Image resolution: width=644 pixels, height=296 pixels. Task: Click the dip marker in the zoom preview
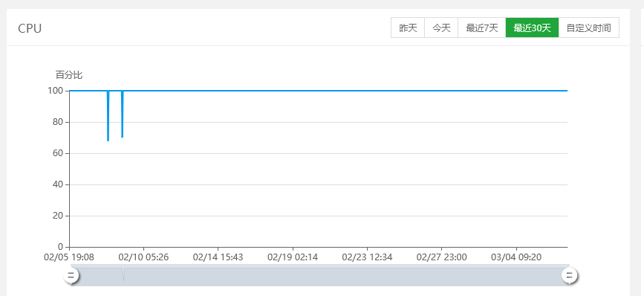[123, 274]
